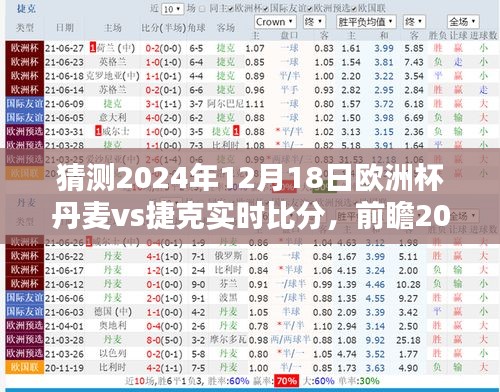Click the corner count 6-5 for 21-06-27
Screen dimensions: 500x392
196,48
